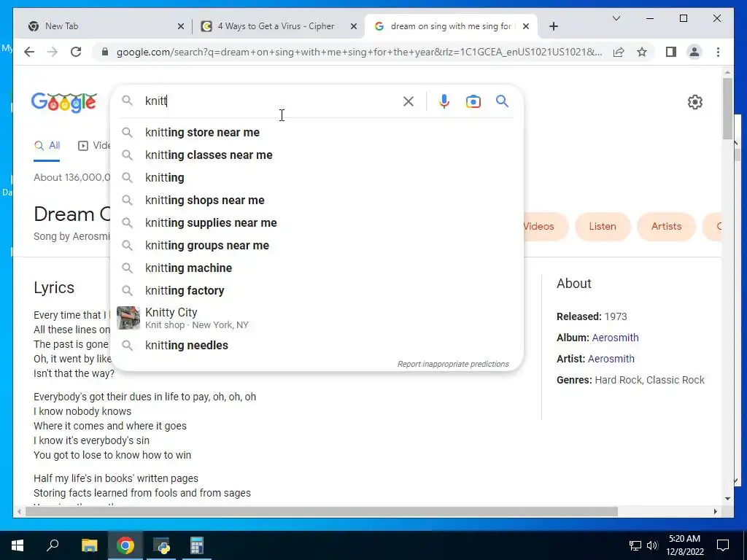Select the Videos chip

pos(544,227)
